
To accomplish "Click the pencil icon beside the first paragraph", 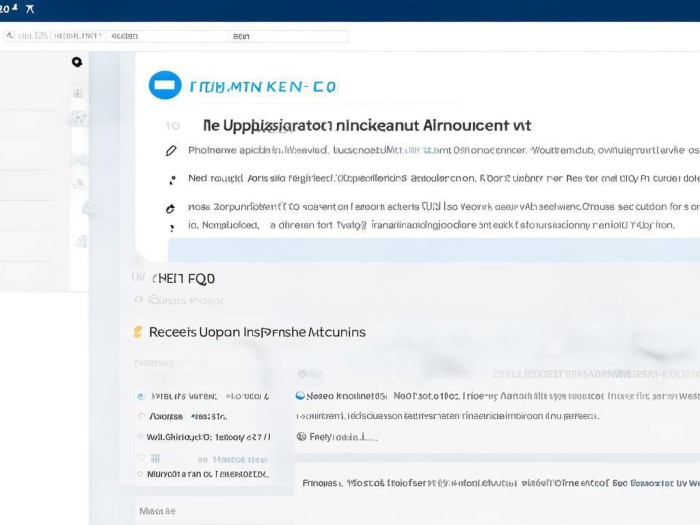I will pos(170,151).
